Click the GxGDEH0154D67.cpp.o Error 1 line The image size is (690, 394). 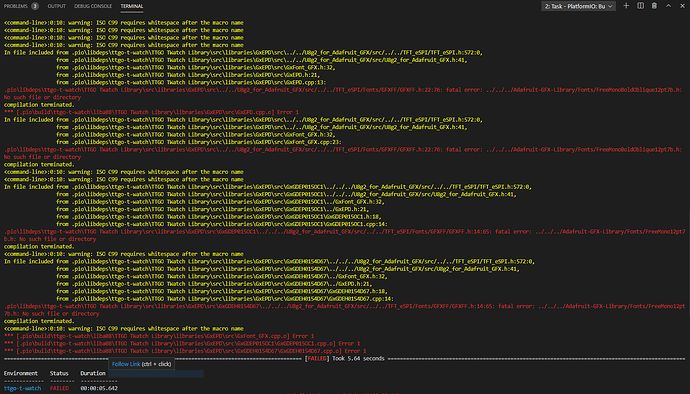185,351
